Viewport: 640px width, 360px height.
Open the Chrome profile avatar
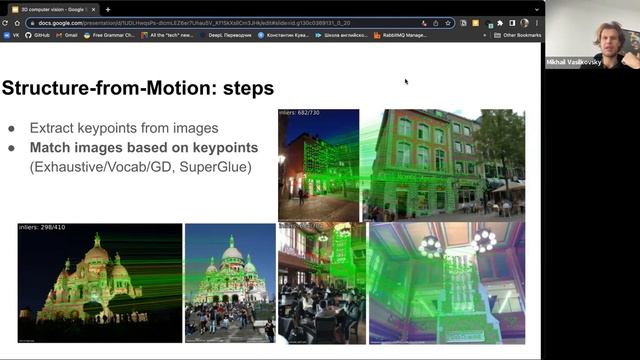coord(524,23)
